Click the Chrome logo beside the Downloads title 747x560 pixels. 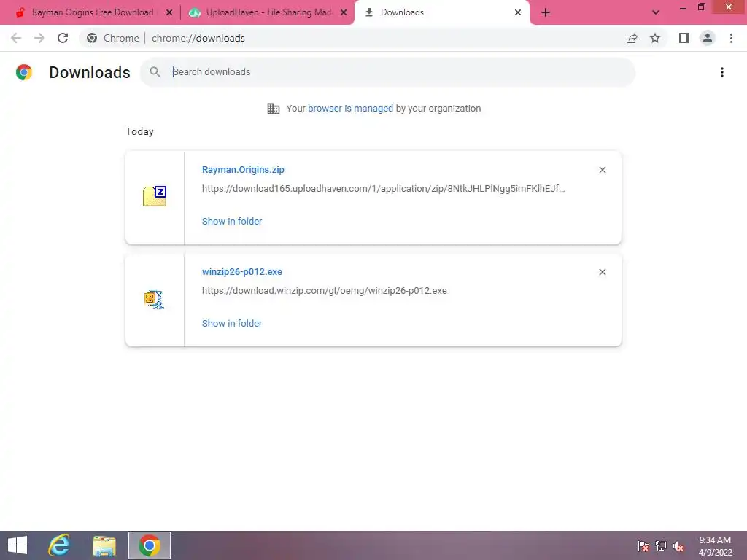tap(24, 72)
